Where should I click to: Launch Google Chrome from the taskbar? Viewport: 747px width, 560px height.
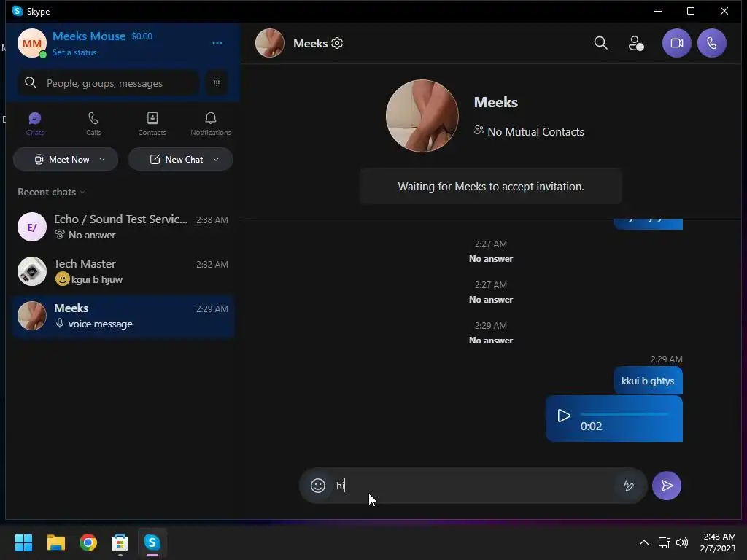pos(88,542)
